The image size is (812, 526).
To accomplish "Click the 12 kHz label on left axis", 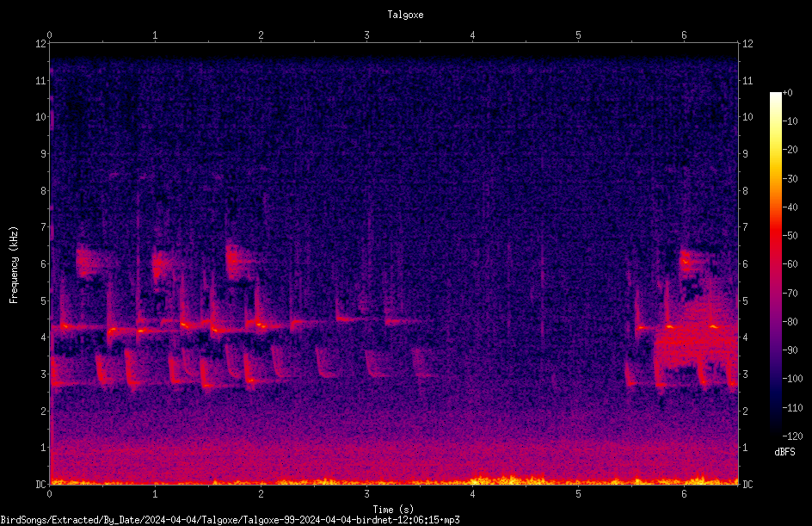I will pos(40,44).
